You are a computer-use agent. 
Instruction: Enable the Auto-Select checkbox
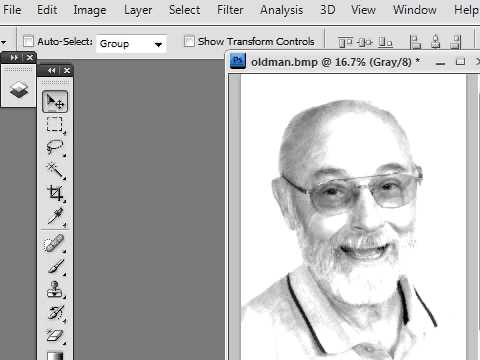pos(28,42)
